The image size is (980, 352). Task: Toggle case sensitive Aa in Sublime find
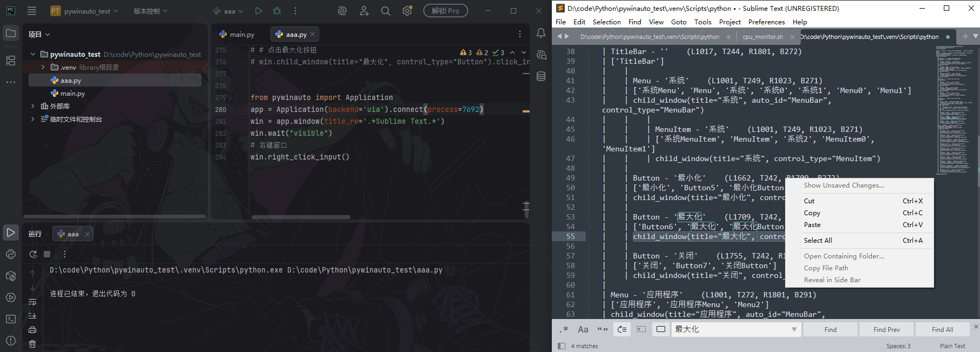pos(583,329)
